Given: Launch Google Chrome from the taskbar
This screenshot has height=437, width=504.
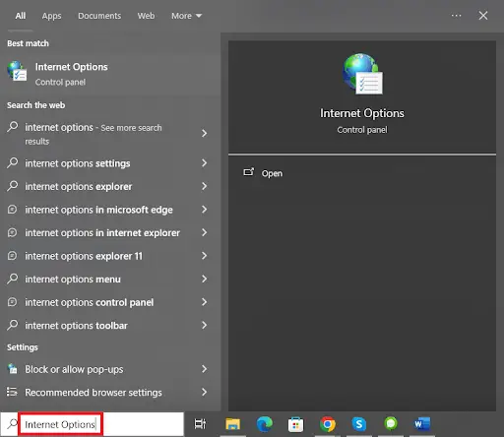Looking at the screenshot, I should 327,424.
